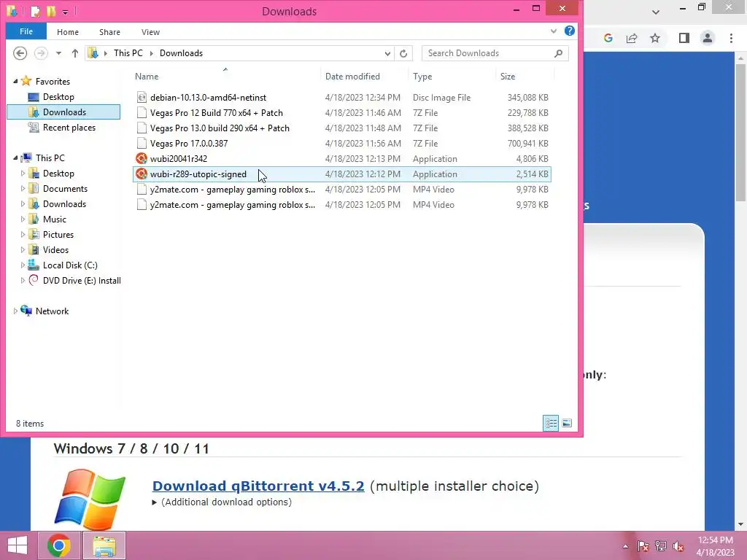Screen dimensions: 747x560
Task: Open the Chrome three-dot menu
Action: [x=731, y=38]
